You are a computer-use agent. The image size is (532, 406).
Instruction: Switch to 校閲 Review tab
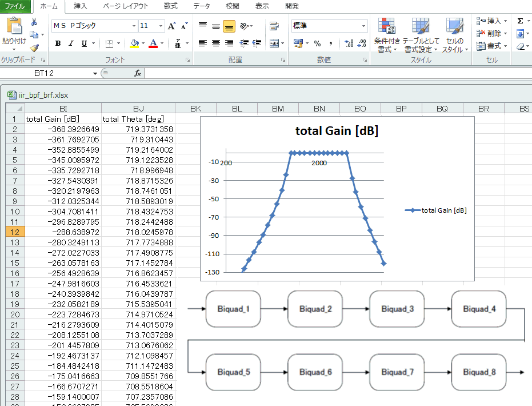233,6
